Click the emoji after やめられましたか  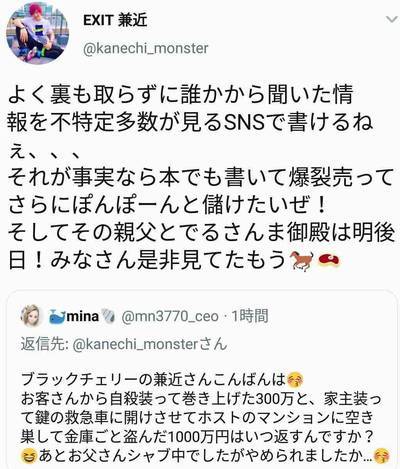381,456
